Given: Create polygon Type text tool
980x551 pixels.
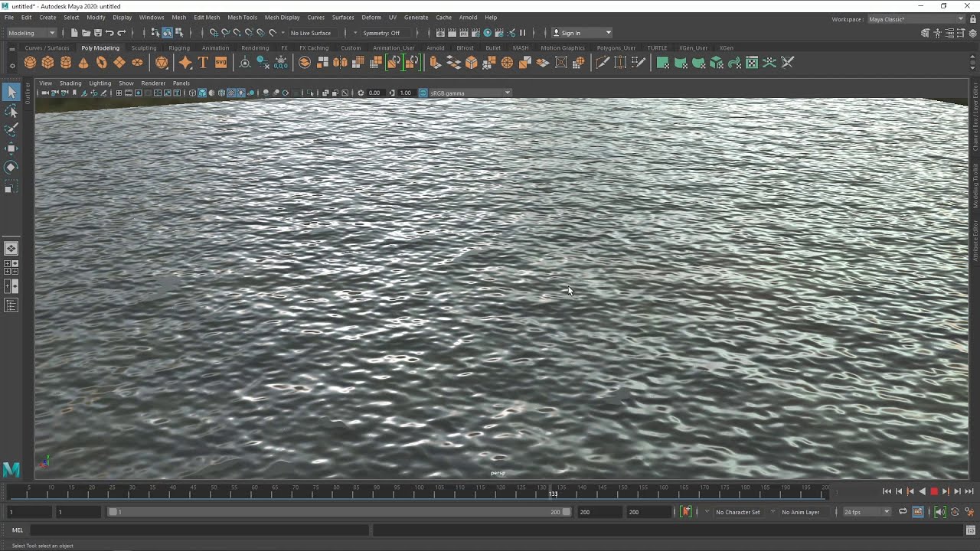Looking at the screenshot, I should (203, 63).
